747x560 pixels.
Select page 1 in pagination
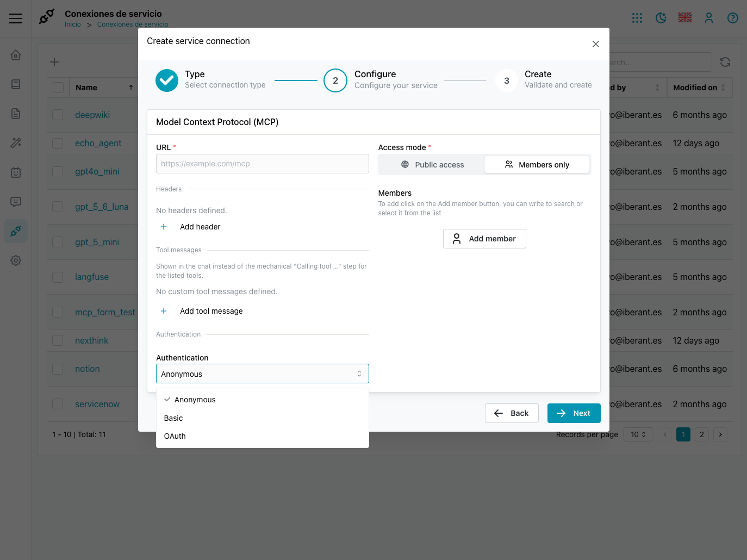point(683,434)
